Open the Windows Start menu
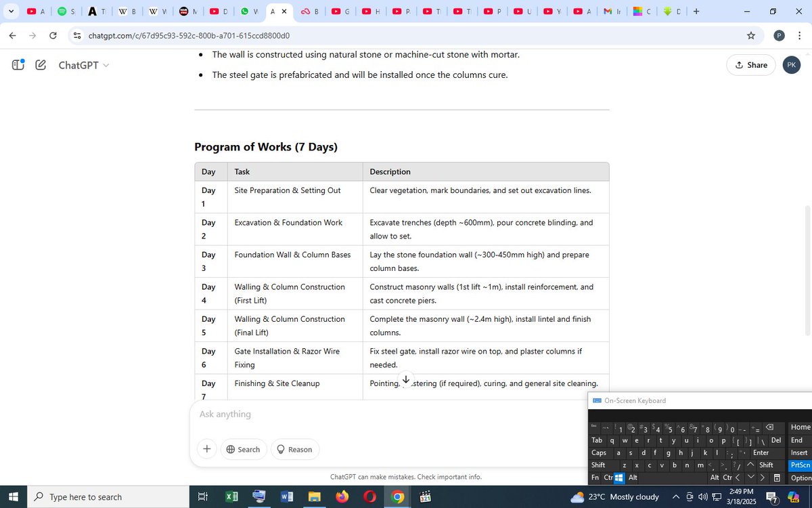 pyautogui.click(x=14, y=496)
